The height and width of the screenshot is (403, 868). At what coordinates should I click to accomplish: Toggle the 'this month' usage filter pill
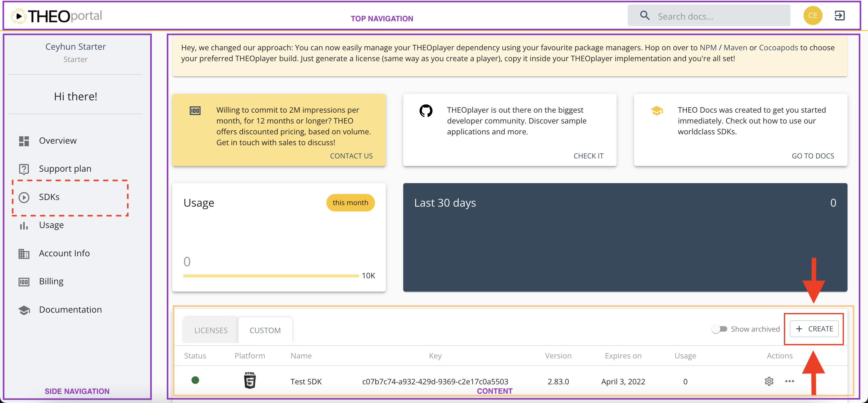tap(351, 202)
